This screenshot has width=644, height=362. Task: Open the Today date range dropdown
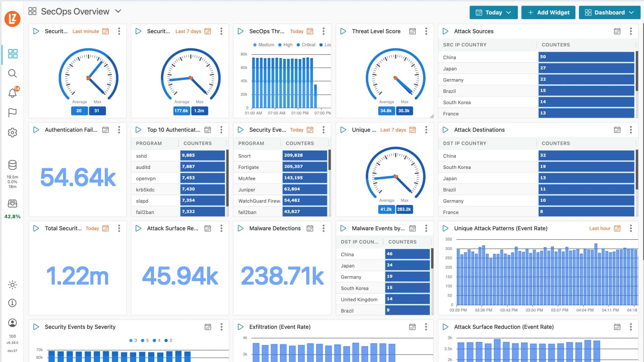tap(493, 12)
